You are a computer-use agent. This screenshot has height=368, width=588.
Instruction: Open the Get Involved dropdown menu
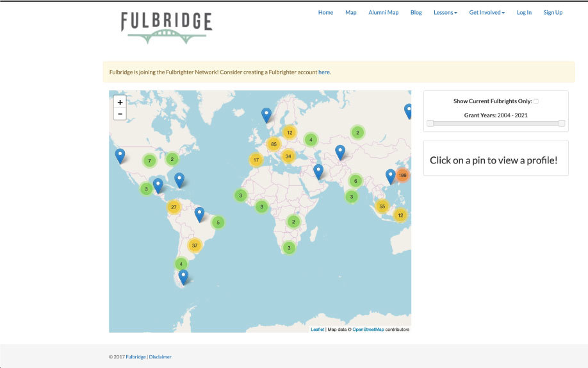(487, 12)
